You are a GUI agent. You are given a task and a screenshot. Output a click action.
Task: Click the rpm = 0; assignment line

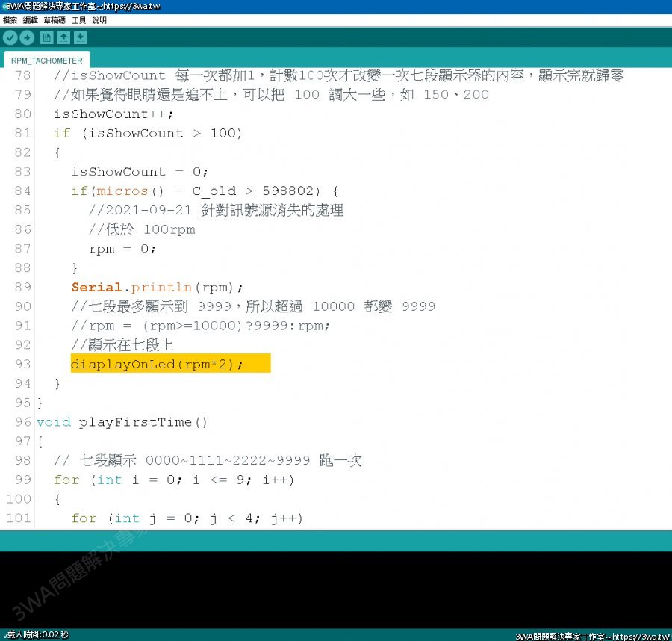pos(122,249)
